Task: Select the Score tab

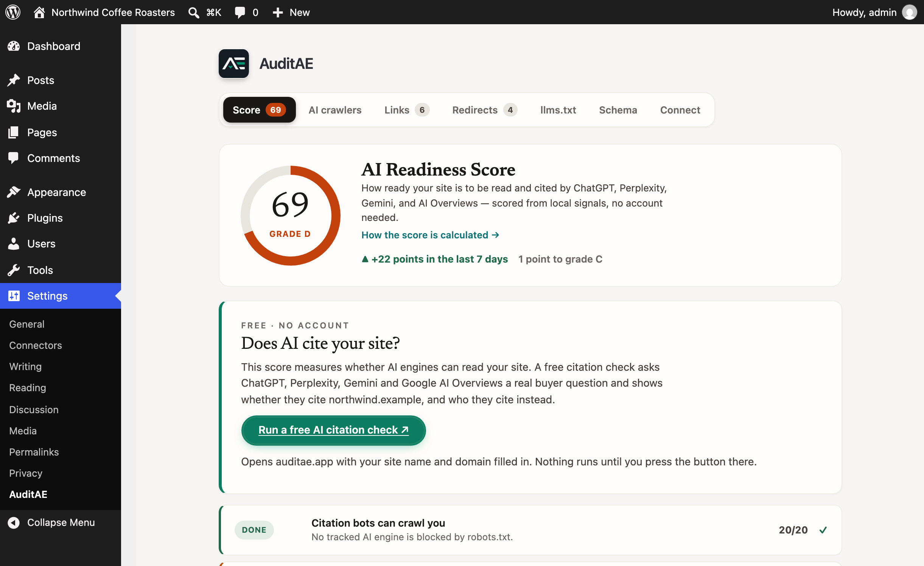Action: click(x=259, y=110)
